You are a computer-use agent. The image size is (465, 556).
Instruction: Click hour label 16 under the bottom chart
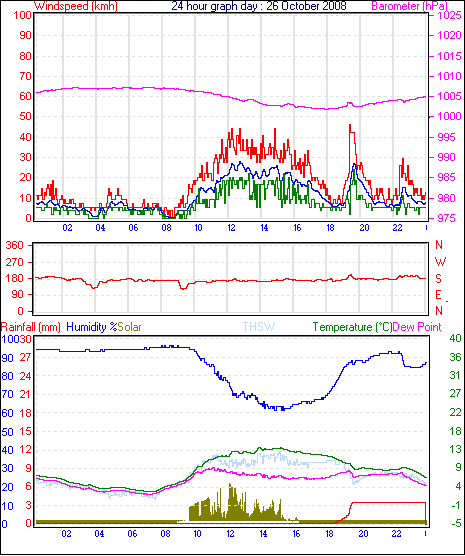(x=296, y=533)
